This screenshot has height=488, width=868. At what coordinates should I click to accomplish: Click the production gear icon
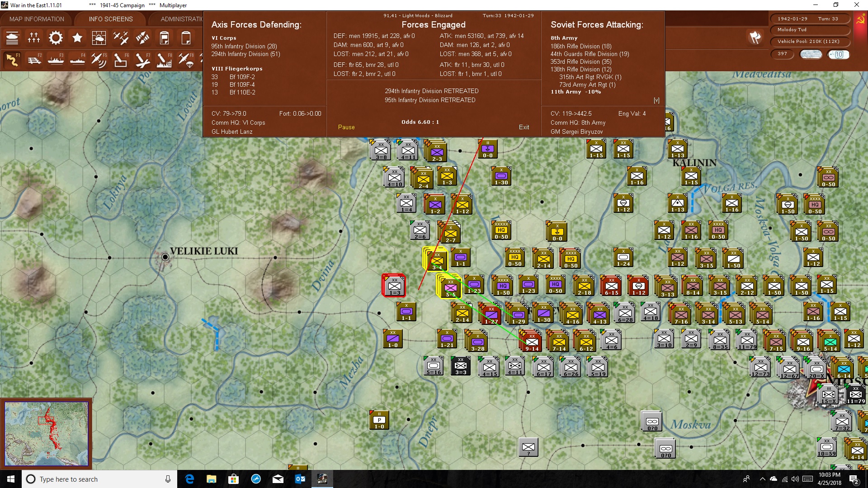pyautogui.click(x=56, y=38)
